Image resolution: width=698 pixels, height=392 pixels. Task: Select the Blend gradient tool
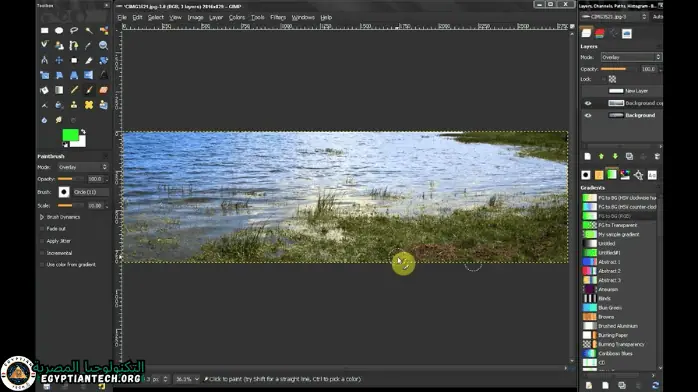click(x=59, y=90)
